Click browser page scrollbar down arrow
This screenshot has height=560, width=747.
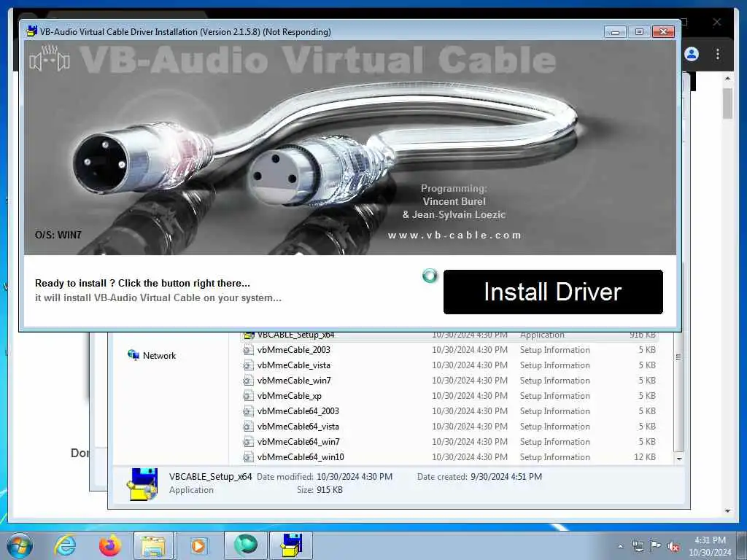pos(727,511)
